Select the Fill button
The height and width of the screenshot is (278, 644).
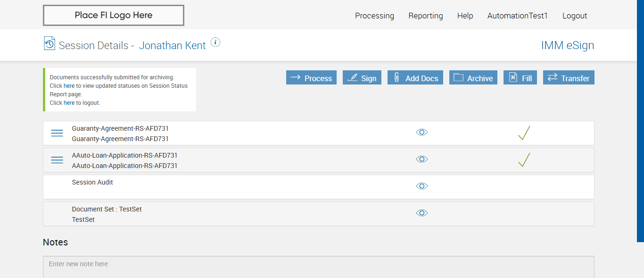coord(520,78)
